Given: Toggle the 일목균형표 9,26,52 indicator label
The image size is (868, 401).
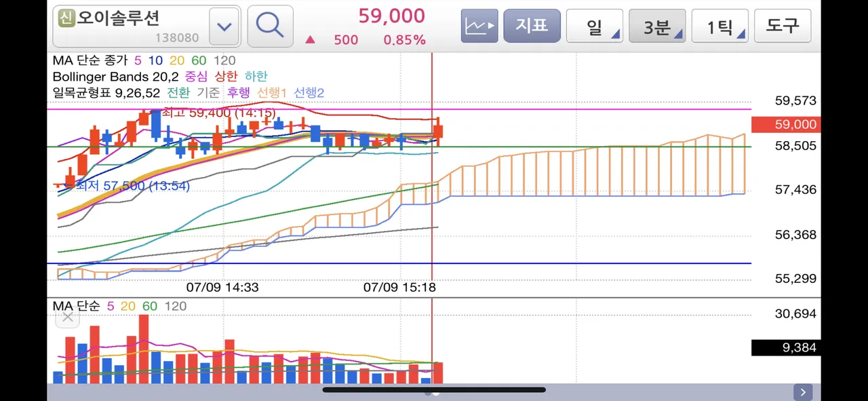Looking at the screenshot, I should pos(106,92).
